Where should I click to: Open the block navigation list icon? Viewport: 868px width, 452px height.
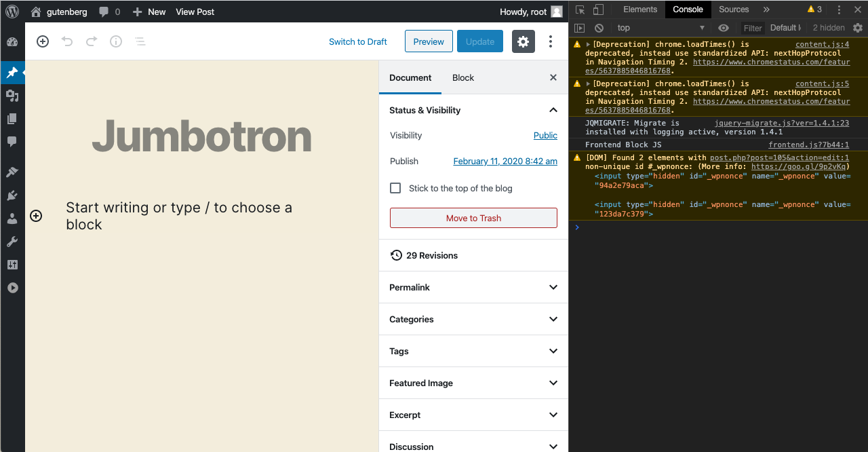point(140,41)
